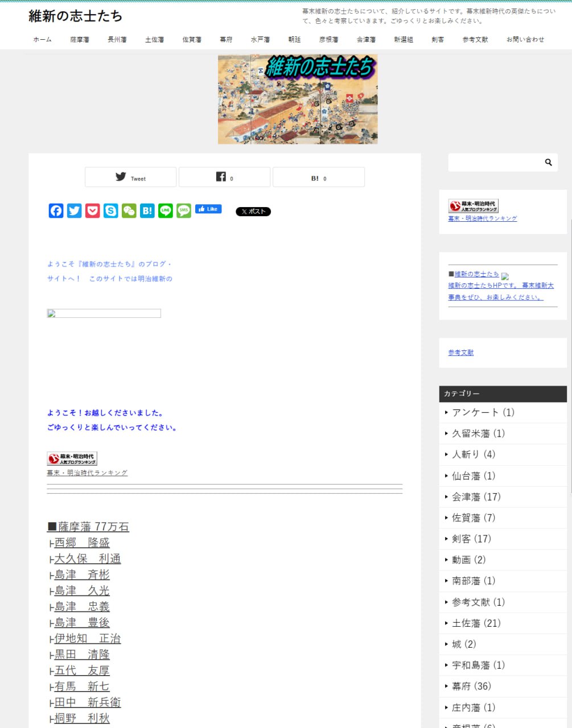Click the 薩摩藩 77万石 heading link
572x728 pixels.
pyautogui.click(x=88, y=527)
